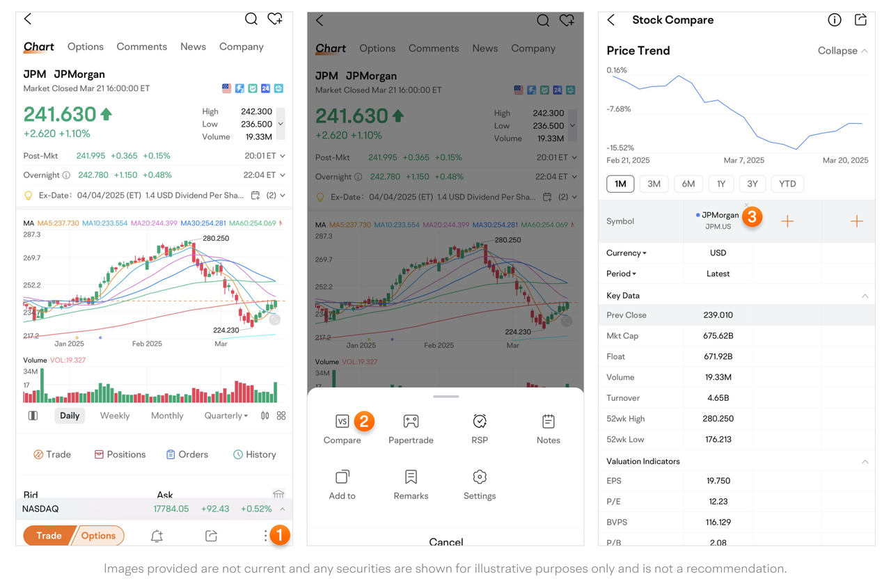Add JPM to favorites on left screen
Image resolution: width=891 pixels, height=588 pixels.
pos(275,19)
